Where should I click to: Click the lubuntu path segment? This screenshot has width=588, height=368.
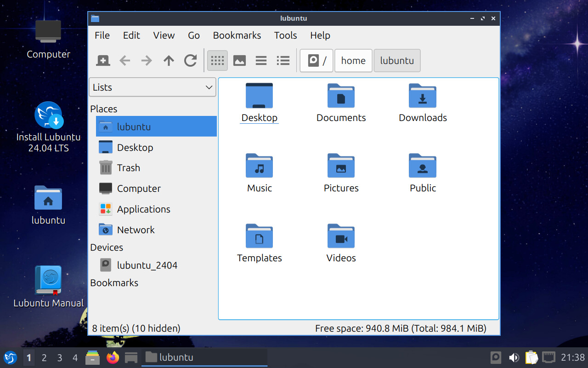click(397, 61)
